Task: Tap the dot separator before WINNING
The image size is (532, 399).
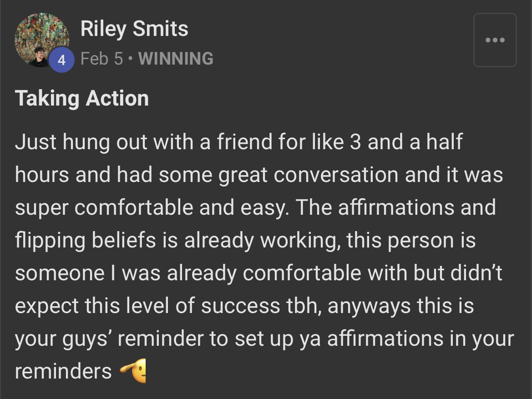Action: coord(131,59)
